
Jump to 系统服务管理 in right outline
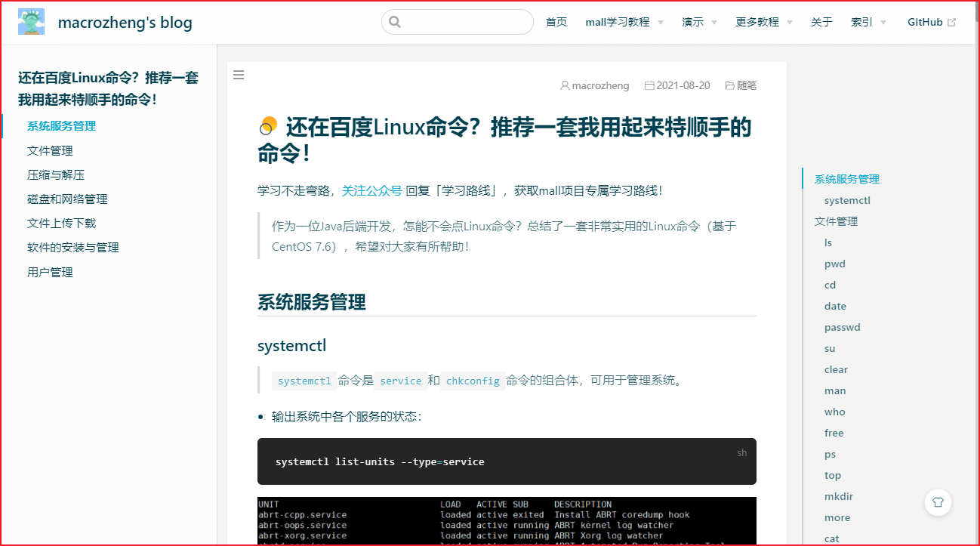click(846, 179)
